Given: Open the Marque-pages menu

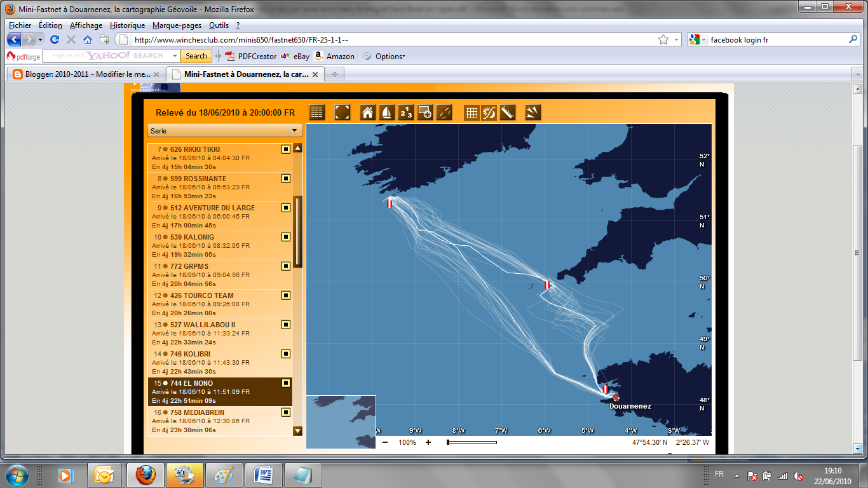Looking at the screenshot, I should (177, 25).
